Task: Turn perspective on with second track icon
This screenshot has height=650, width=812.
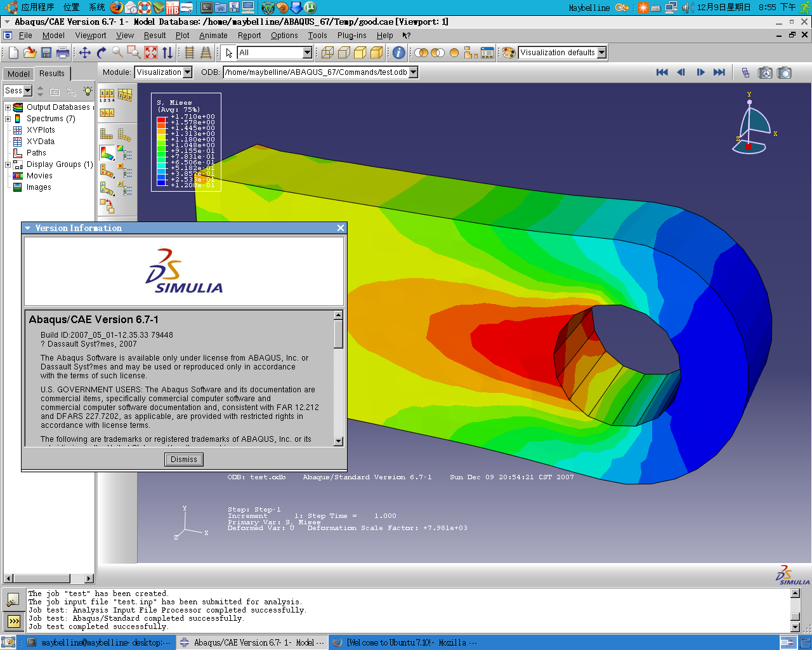Action: (206, 53)
